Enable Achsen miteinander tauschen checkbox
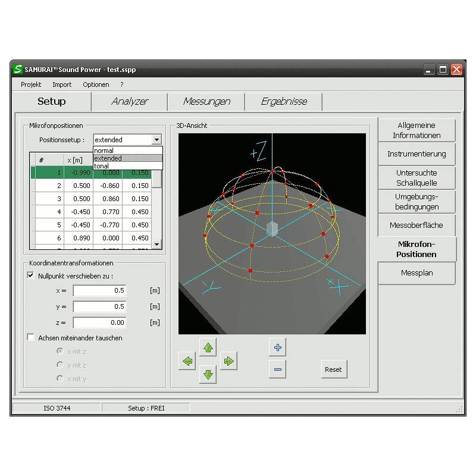 pos(31,338)
